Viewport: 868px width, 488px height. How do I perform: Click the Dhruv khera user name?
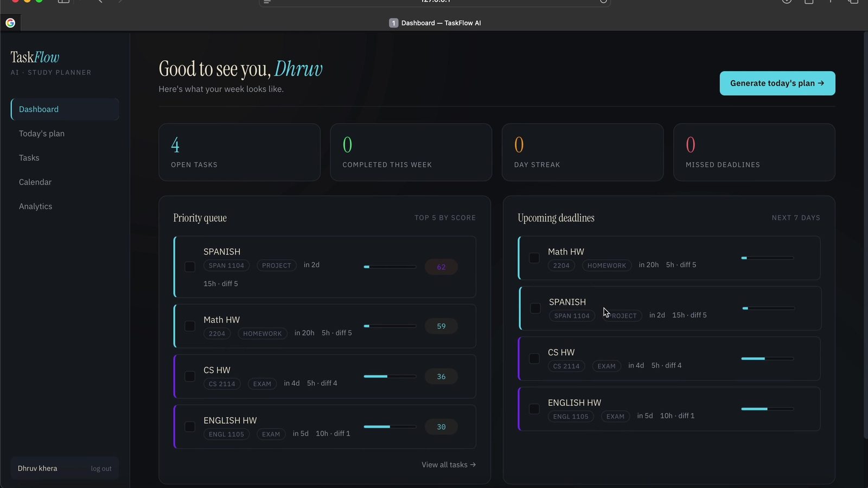click(x=37, y=468)
